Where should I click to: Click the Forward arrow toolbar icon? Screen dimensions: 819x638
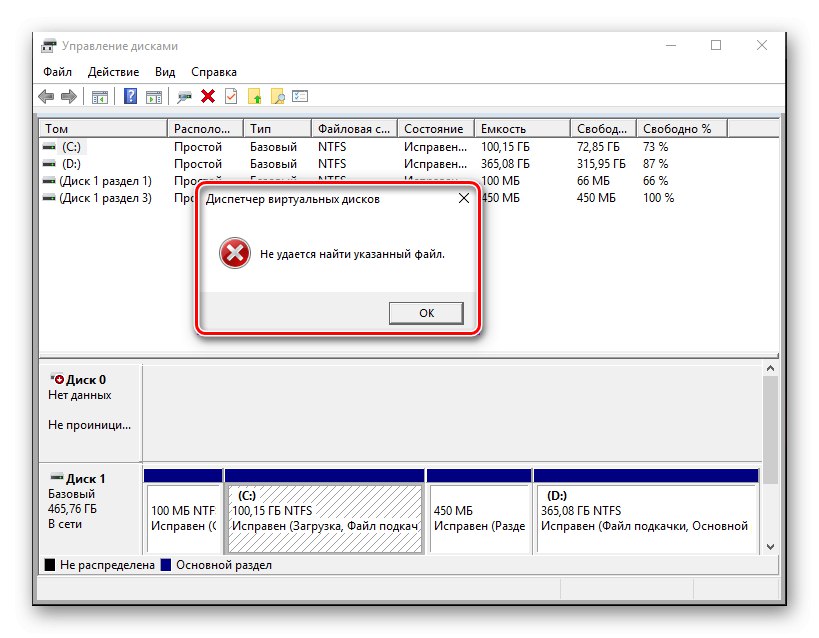(69, 97)
